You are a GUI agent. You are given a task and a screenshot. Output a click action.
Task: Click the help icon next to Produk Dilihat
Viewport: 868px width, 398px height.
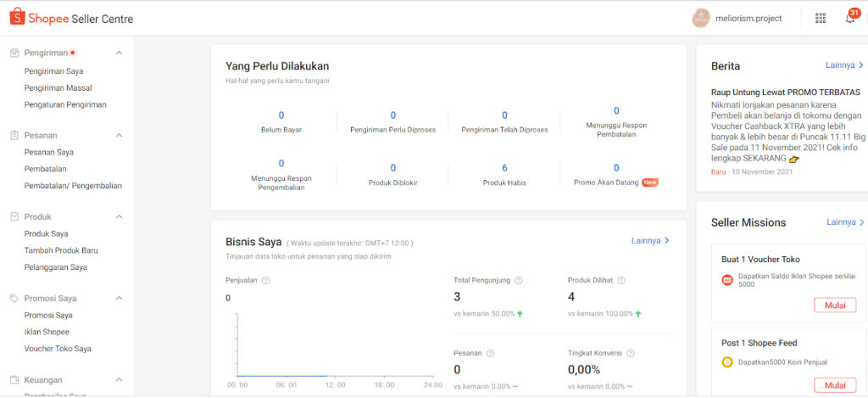click(621, 280)
